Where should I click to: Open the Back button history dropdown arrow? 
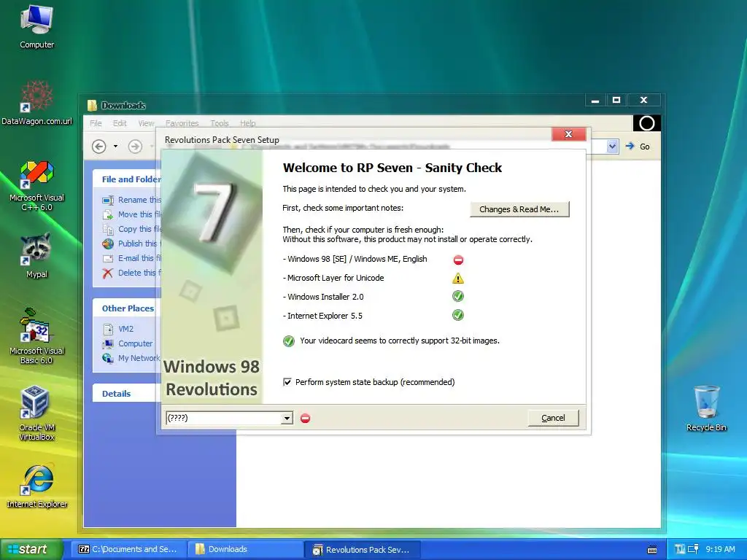[x=115, y=146]
